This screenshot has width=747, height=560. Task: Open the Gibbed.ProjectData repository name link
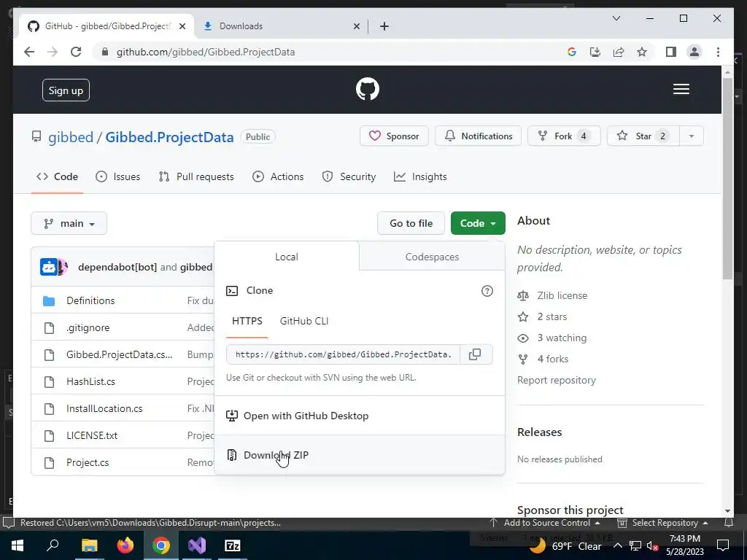pyautogui.click(x=169, y=137)
